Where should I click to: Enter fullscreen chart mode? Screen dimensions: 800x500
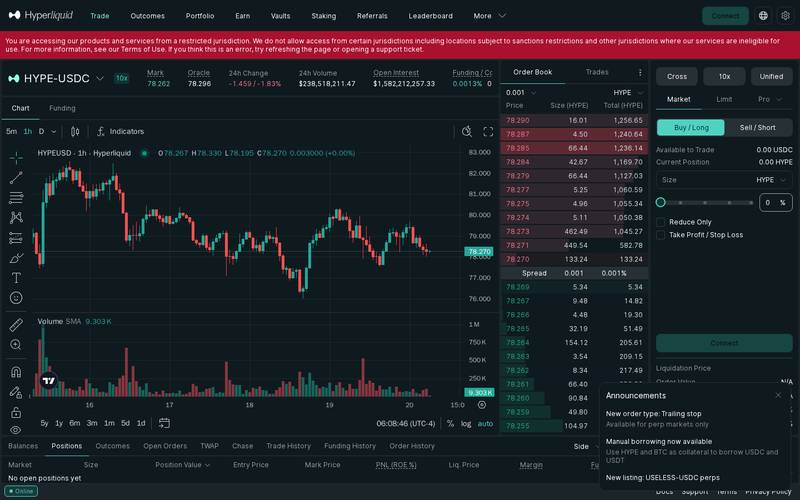tap(488, 132)
